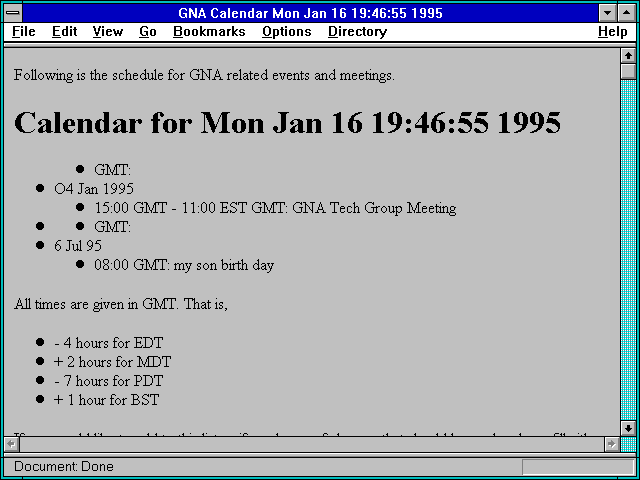Click the '+ 1 hour for BST' item

pos(107,400)
